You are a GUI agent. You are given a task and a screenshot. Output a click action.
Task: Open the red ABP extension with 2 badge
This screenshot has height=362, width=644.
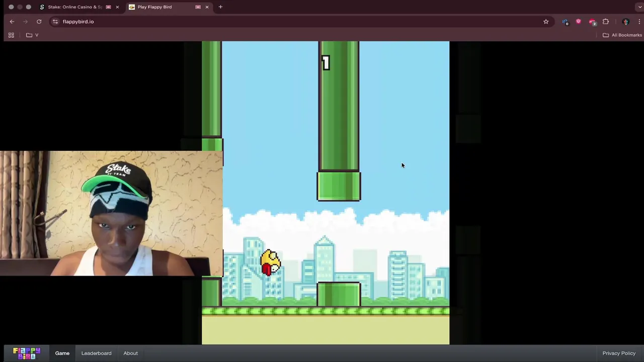(592, 22)
